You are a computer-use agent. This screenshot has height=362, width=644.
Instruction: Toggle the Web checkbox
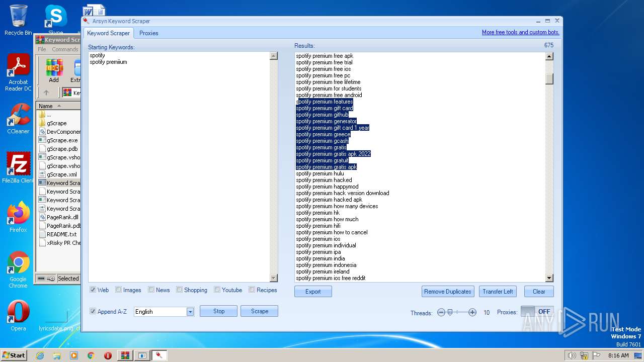coord(93,290)
